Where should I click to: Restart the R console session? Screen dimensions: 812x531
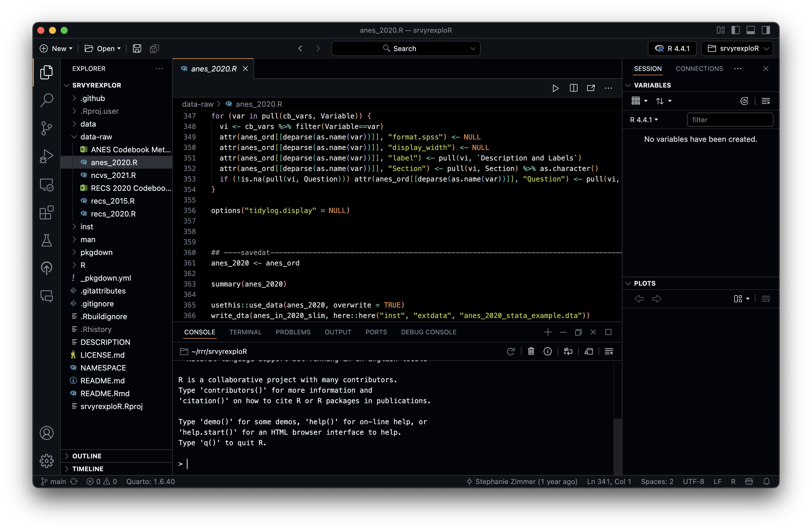(x=511, y=351)
